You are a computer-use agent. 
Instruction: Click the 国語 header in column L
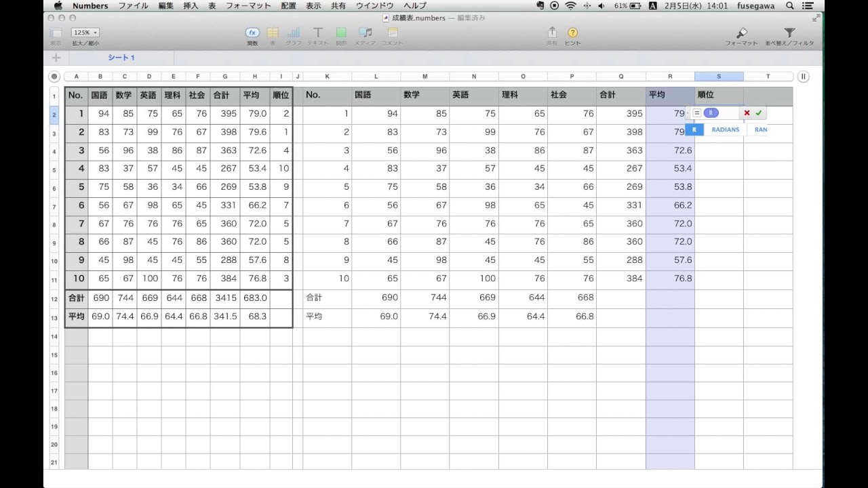click(376, 95)
